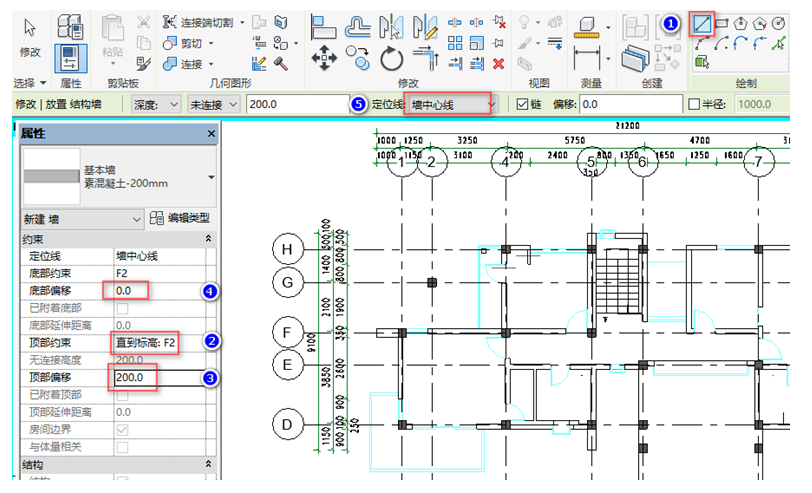Viewport: 812px width, 493px height.
Task: Click the Properties palette icon
Action: pos(70,59)
